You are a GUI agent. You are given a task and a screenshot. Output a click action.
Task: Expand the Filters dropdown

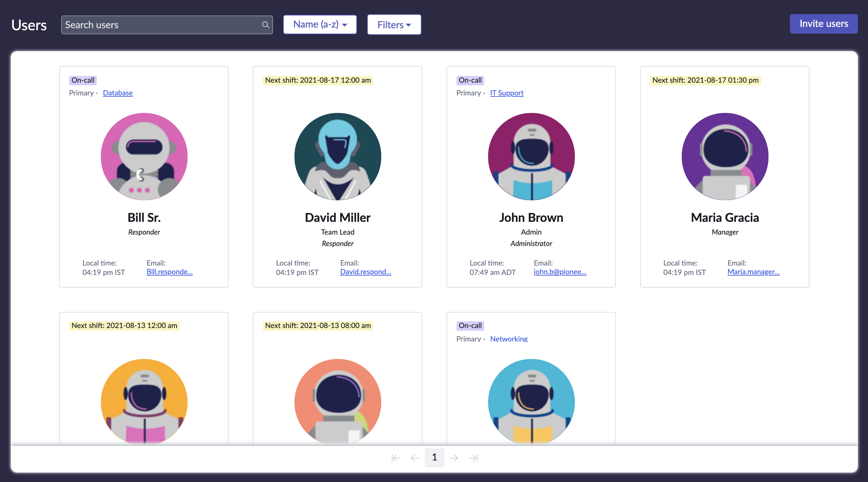394,25
